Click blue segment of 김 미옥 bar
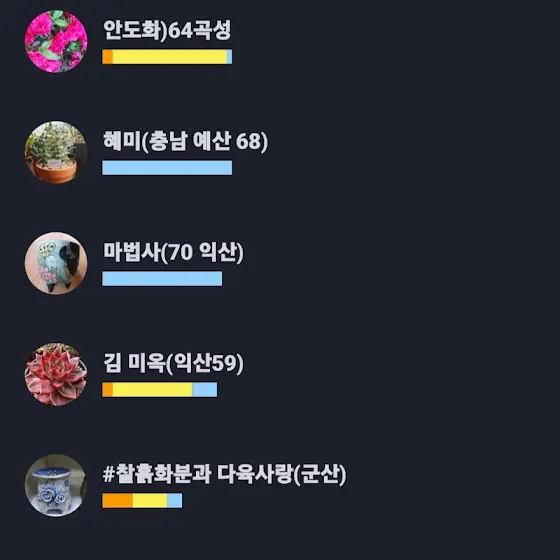The image size is (560, 560). pyautogui.click(x=205, y=390)
